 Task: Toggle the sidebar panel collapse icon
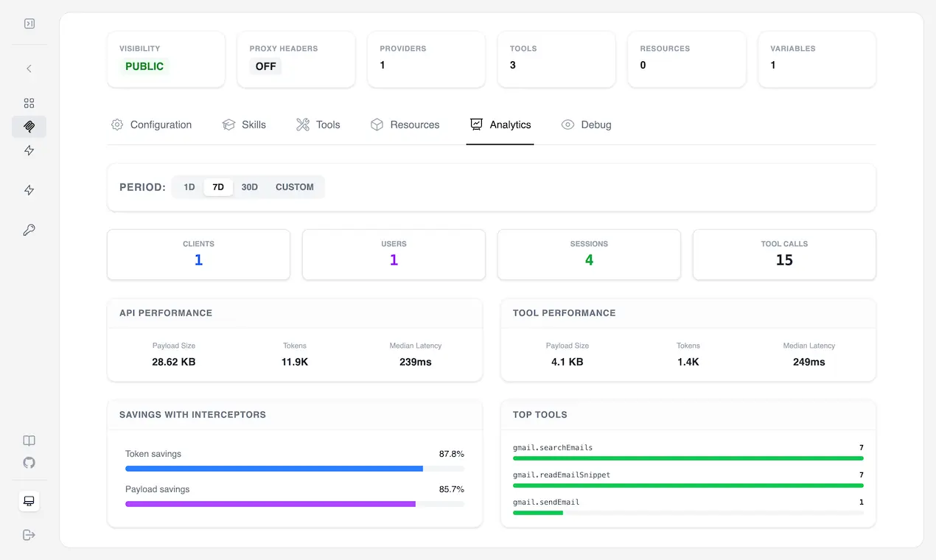coord(29,24)
